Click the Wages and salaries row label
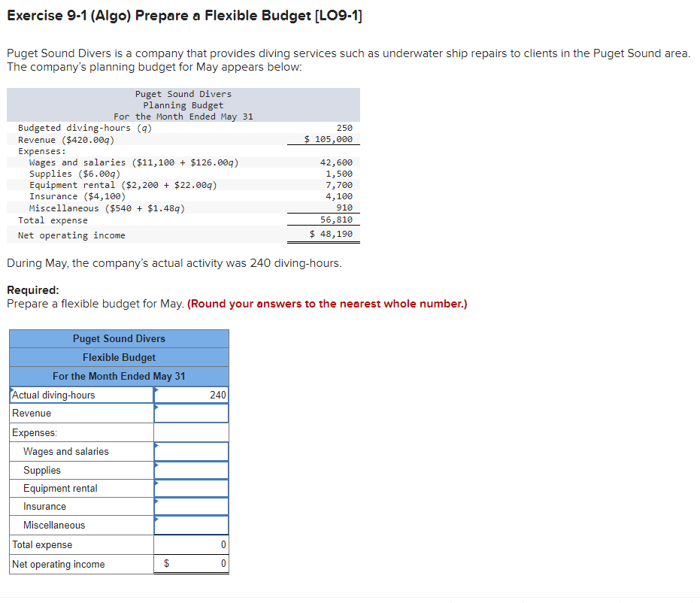The image size is (700, 603). coord(66,452)
